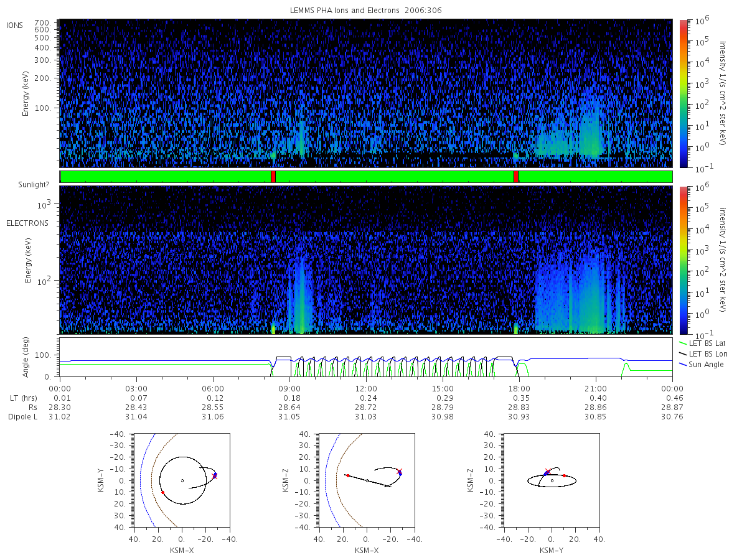The image size is (747, 560).
Task: Click the KSM-X versus KSM-Y orbit plot
Action: (x=181, y=480)
